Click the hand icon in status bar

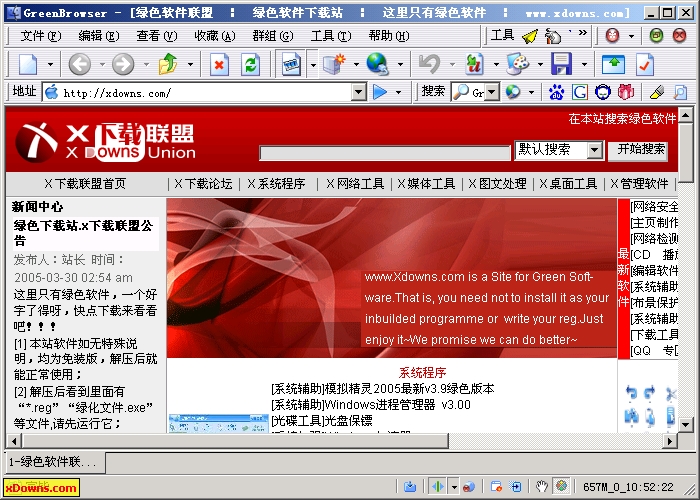[x=542, y=487]
